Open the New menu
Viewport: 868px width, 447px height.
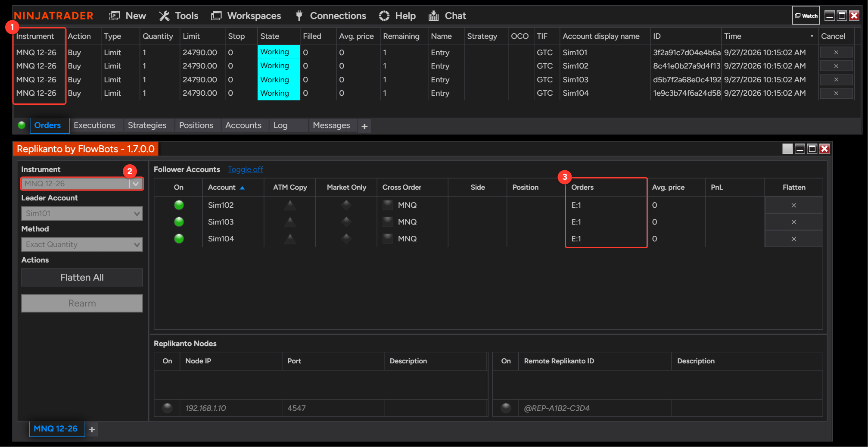point(128,16)
